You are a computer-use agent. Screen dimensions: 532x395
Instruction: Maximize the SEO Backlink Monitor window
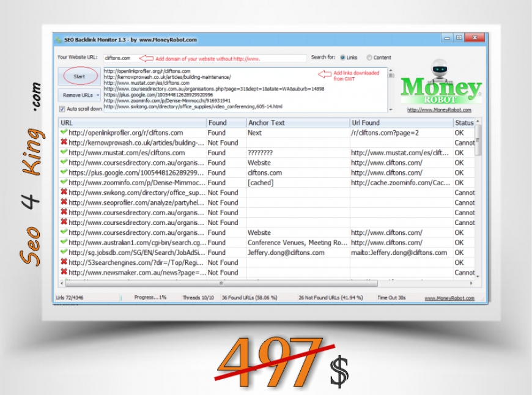click(459, 38)
